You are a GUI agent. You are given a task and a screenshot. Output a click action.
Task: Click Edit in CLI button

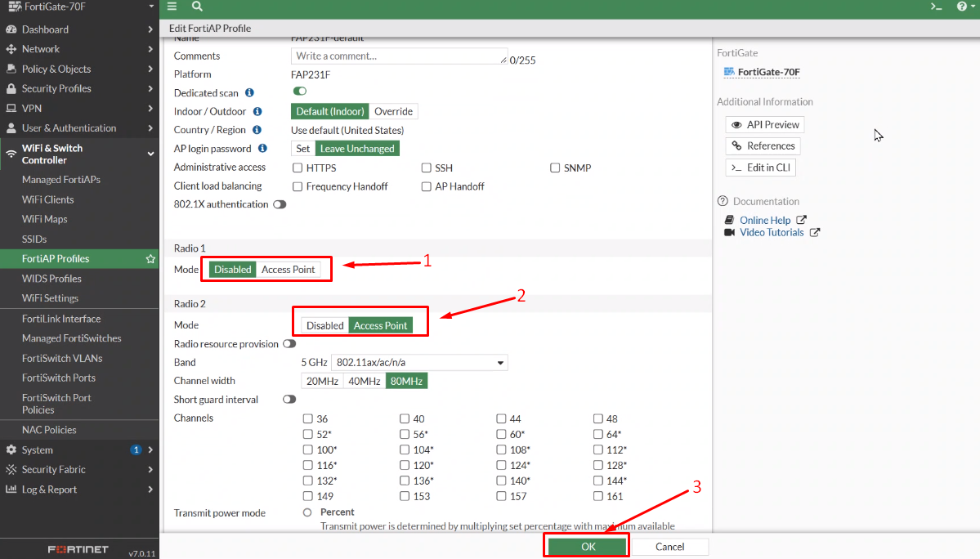761,168
